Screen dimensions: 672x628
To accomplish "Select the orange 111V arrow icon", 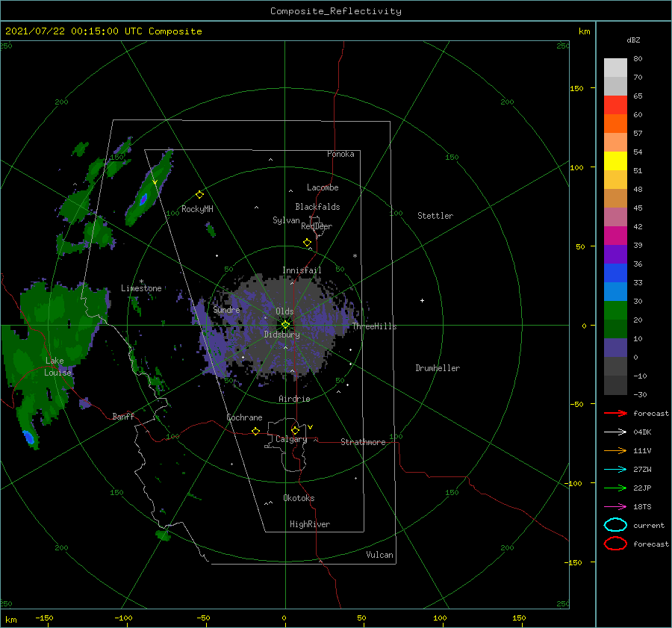I will [x=615, y=450].
